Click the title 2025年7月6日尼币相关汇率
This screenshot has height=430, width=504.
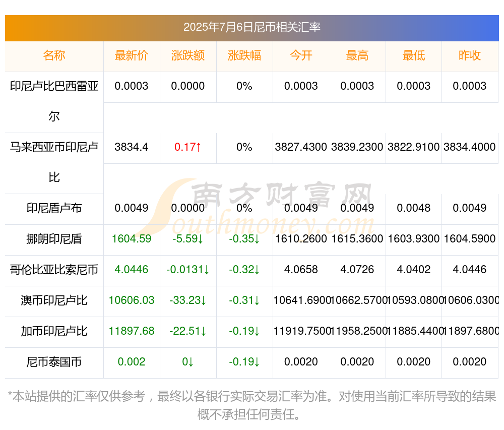point(251,27)
